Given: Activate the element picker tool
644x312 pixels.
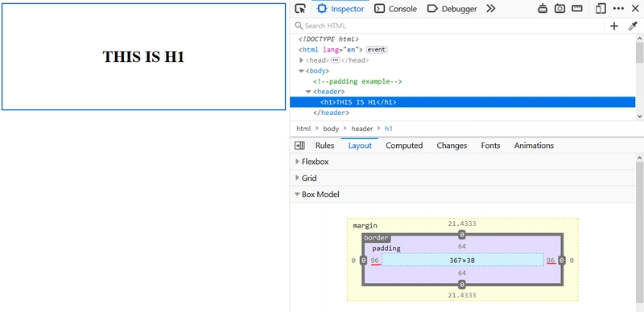Looking at the screenshot, I should [300, 9].
